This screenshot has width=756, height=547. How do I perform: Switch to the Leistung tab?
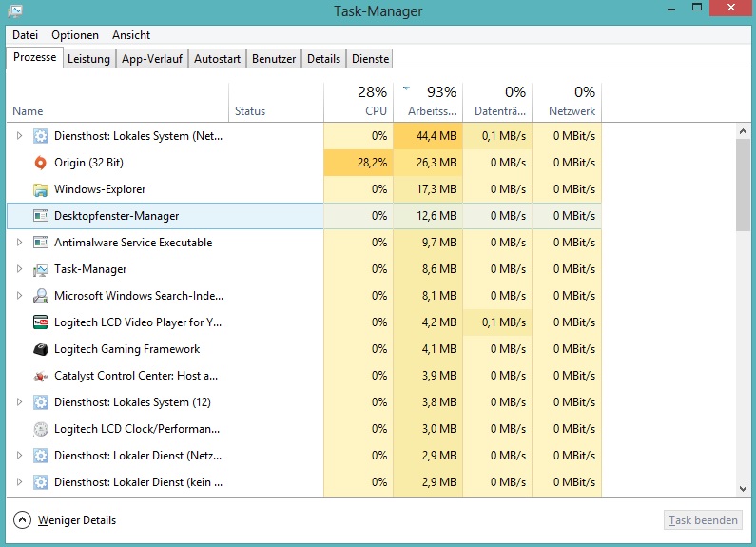88,59
